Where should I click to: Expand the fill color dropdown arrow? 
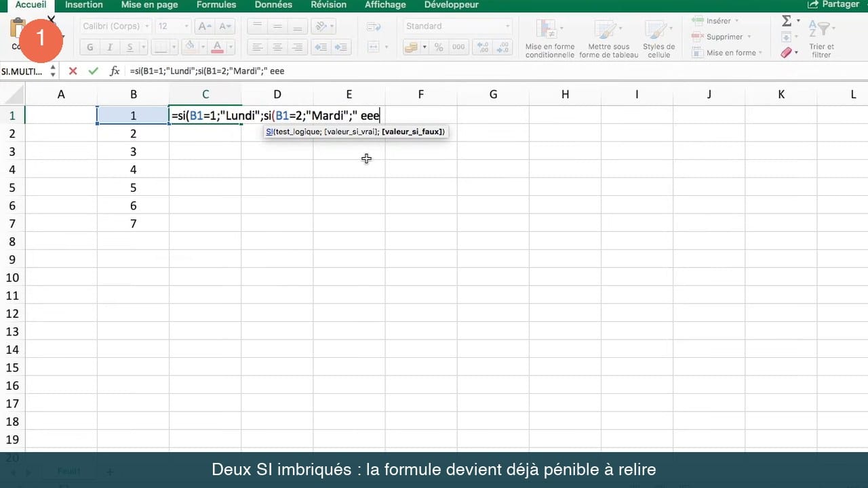(x=202, y=47)
